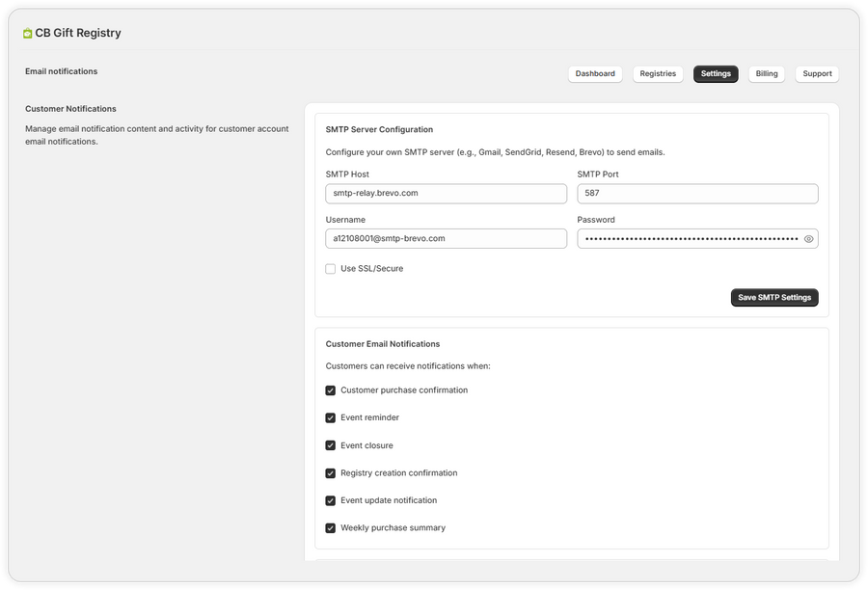
Task: Uncheck Customer purchase confirmation
Action: pos(331,390)
